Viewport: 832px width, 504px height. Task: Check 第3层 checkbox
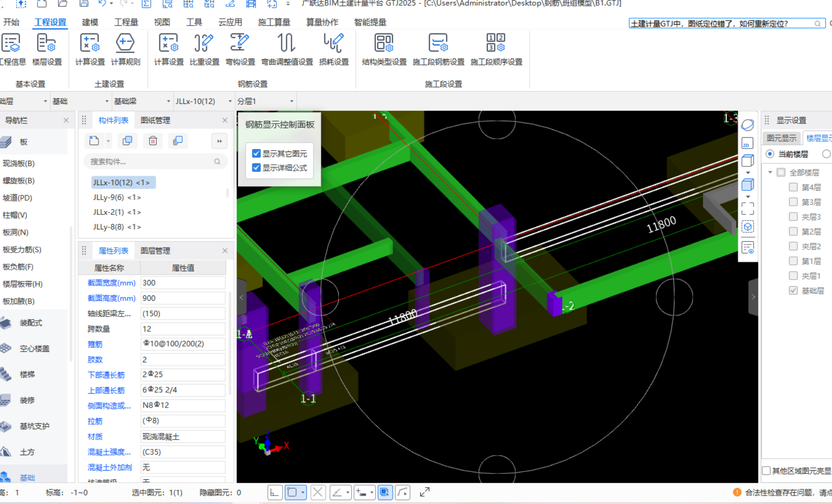click(x=793, y=202)
